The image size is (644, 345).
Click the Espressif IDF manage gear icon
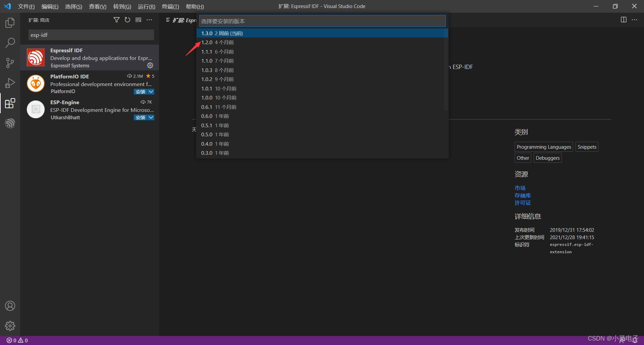point(150,65)
